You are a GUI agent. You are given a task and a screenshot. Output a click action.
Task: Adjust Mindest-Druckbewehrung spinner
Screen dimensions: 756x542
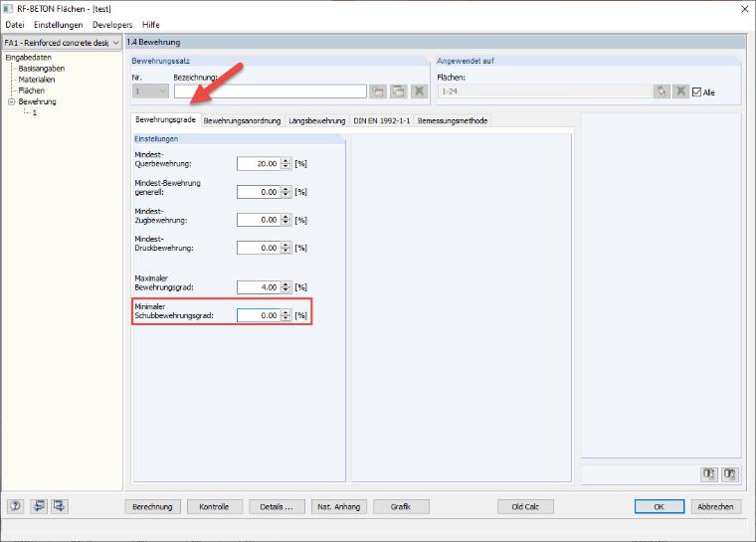[x=285, y=248]
